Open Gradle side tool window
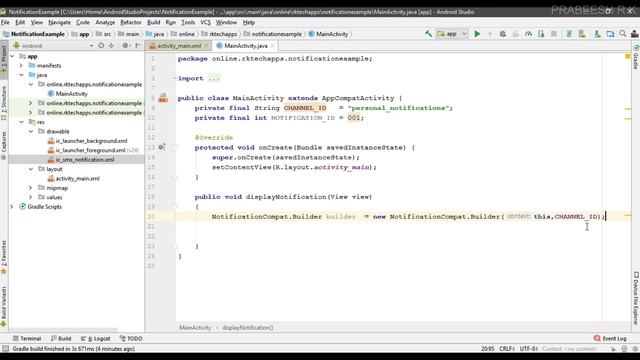The height and width of the screenshot is (360, 640). (636, 57)
